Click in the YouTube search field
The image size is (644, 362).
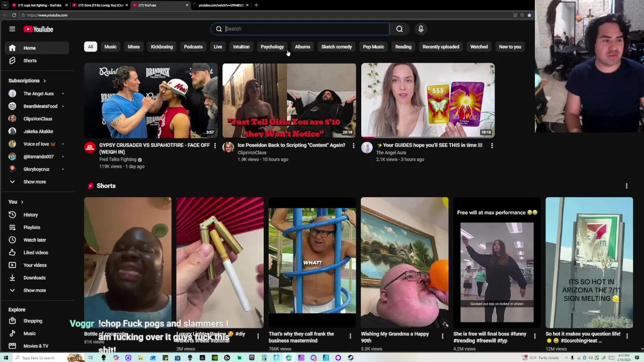click(x=306, y=29)
